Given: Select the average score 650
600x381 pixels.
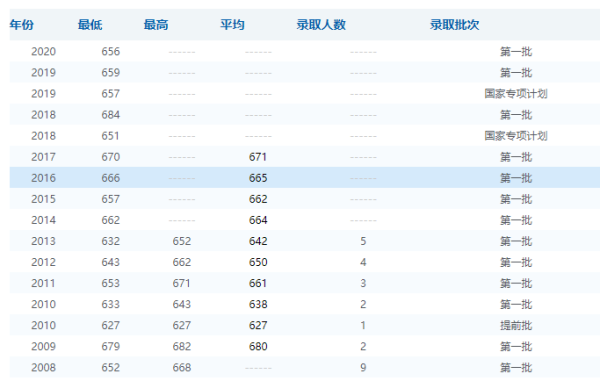Looking at the screenshot, I should [258, 262].
